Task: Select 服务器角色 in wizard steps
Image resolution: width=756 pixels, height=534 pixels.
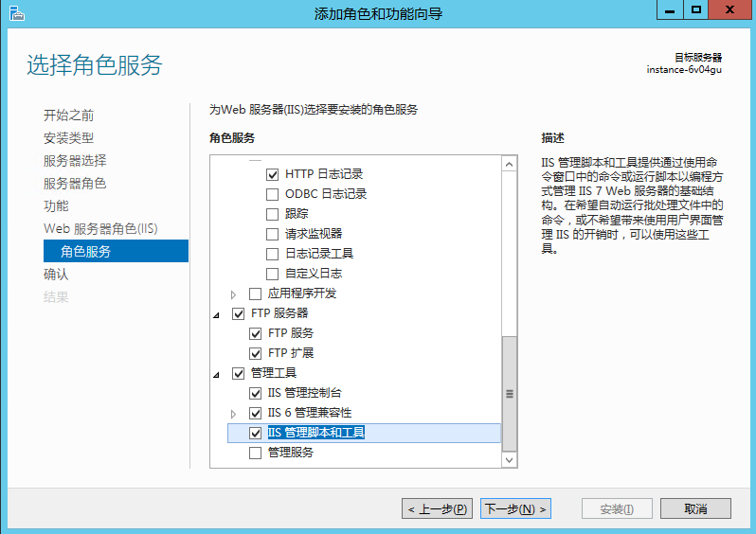Action: point(75,183)
